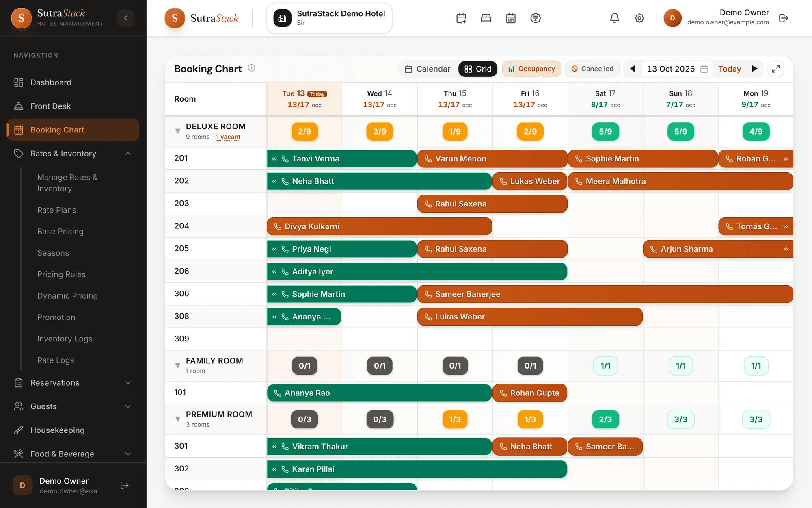Collapse FAMILY ROOM group
The height and width of the screenshot is (508, 812).
point(177,365)
